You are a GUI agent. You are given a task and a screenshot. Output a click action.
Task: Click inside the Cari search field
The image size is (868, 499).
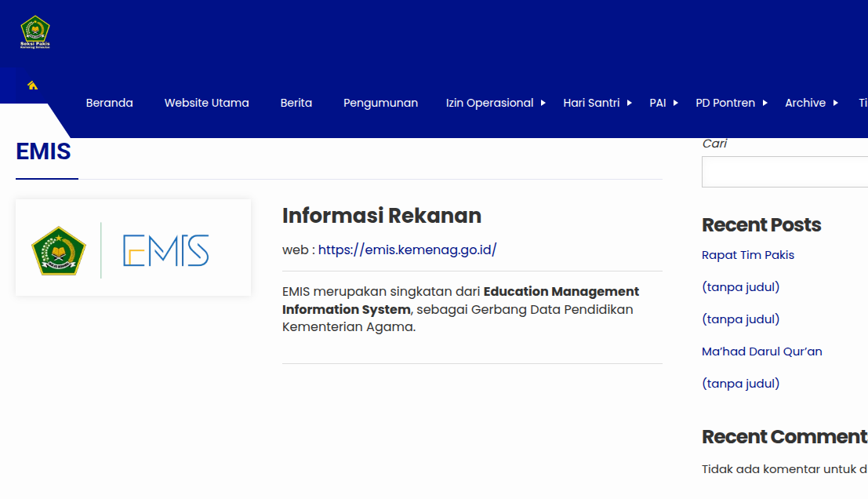point(784,171)
